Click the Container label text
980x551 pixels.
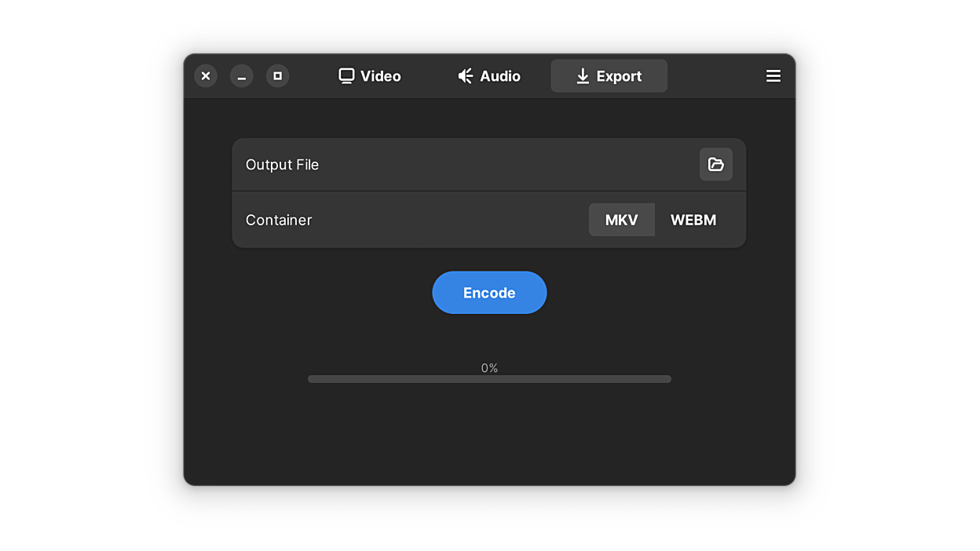point(279,220)
